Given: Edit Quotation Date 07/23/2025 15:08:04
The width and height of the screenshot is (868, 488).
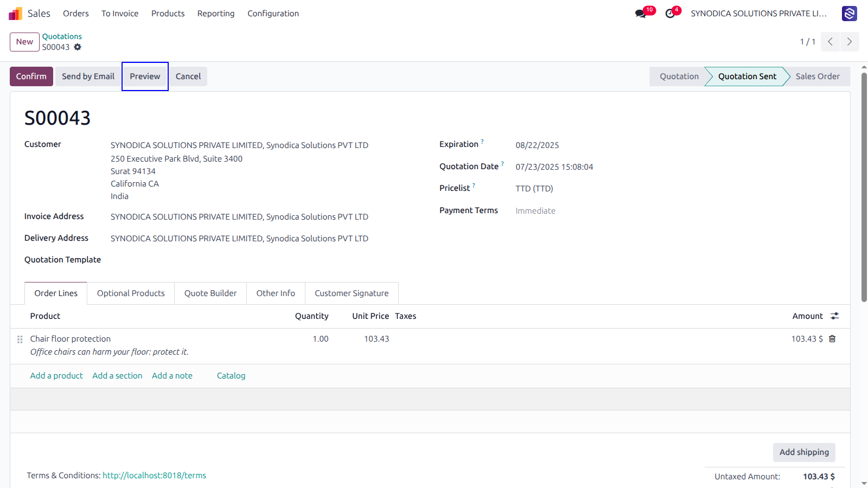Looking at the screenshot, I should tap(554, 167).
